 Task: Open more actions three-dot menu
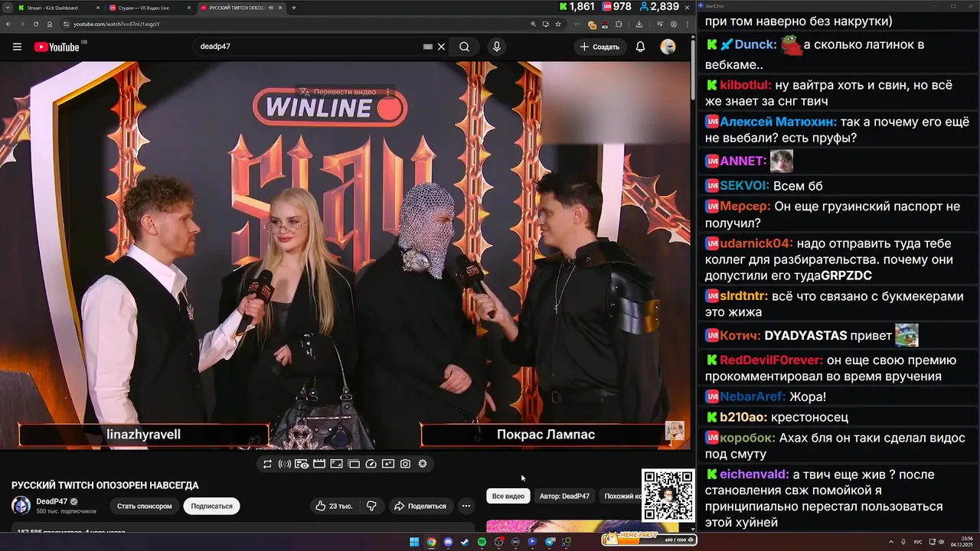(465, 506)
